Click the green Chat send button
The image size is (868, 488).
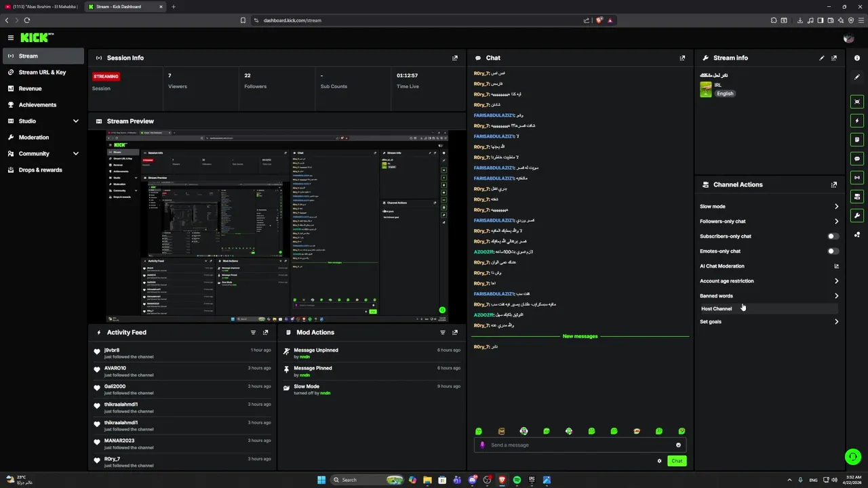[x=677, y=461]
